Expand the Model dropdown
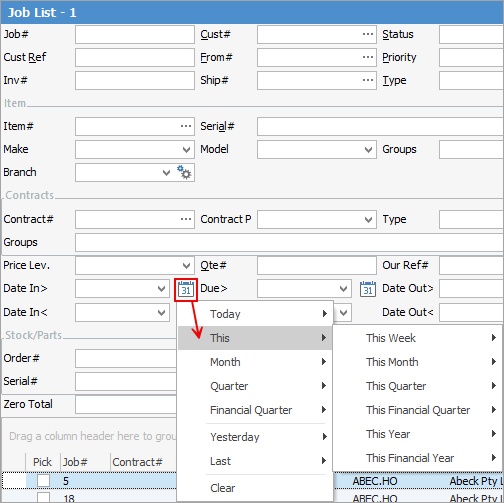This screenshot has height=503, width=504. point(368,149)
